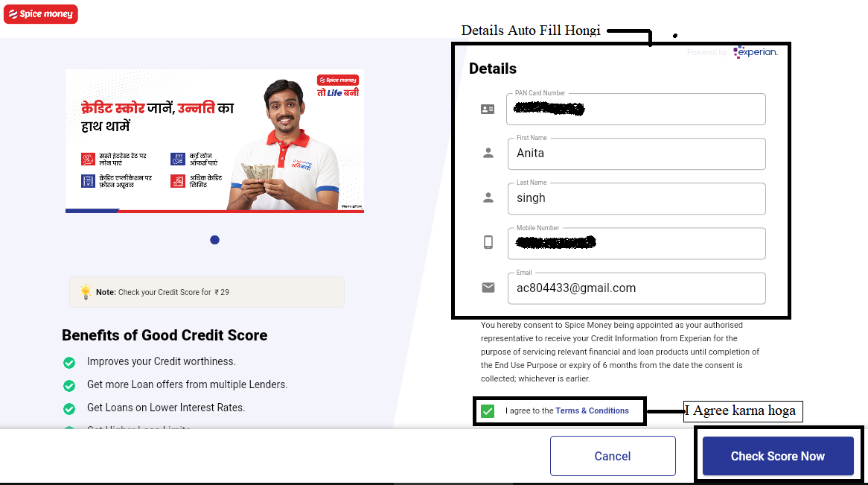This screenshot has width=868, height=485.
Task: Click the green tick beside Lower Interest Rates
Action: pos(69,408)
